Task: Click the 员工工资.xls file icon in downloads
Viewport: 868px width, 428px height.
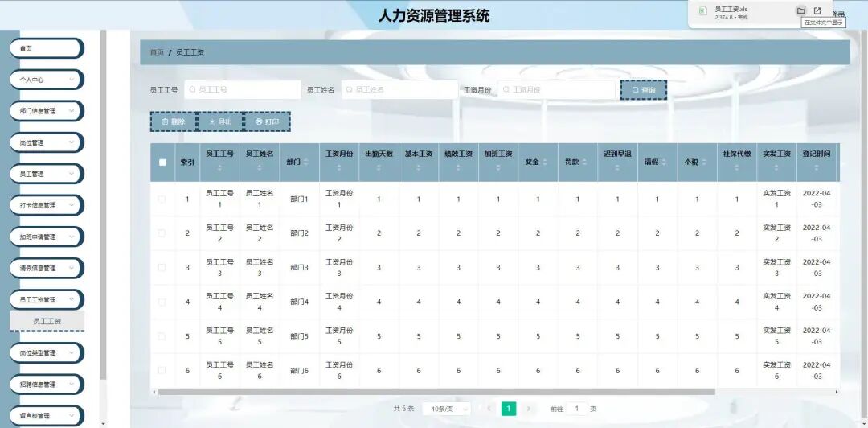Action: coord(702,11)
